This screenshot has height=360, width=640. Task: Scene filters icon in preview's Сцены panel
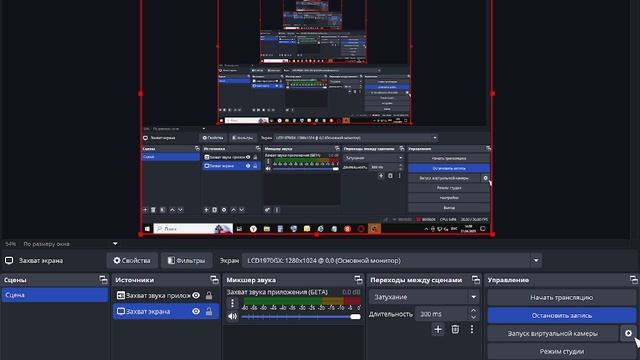pos(162,210)
